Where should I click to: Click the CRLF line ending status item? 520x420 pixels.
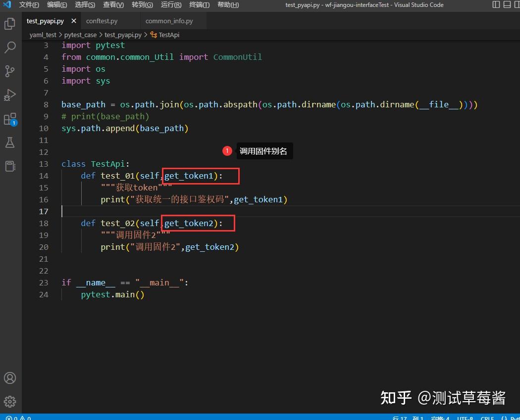[x=487, y=418]
